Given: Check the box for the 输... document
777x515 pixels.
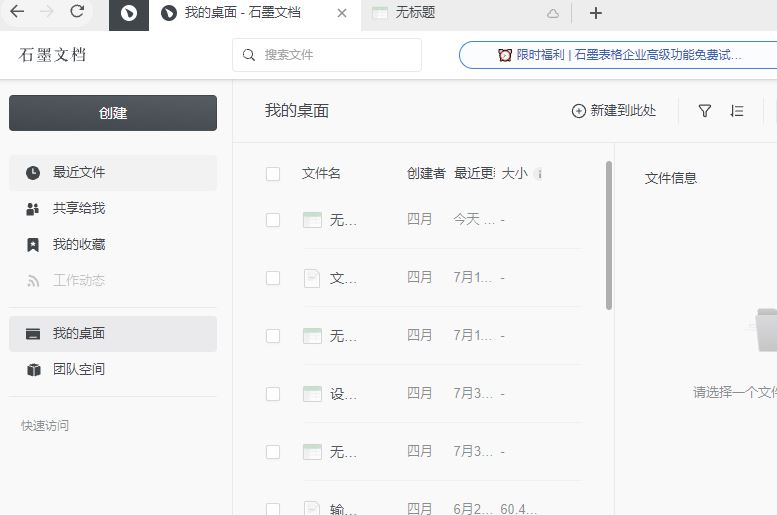Looking at the screenshot, I should [273, 509].
